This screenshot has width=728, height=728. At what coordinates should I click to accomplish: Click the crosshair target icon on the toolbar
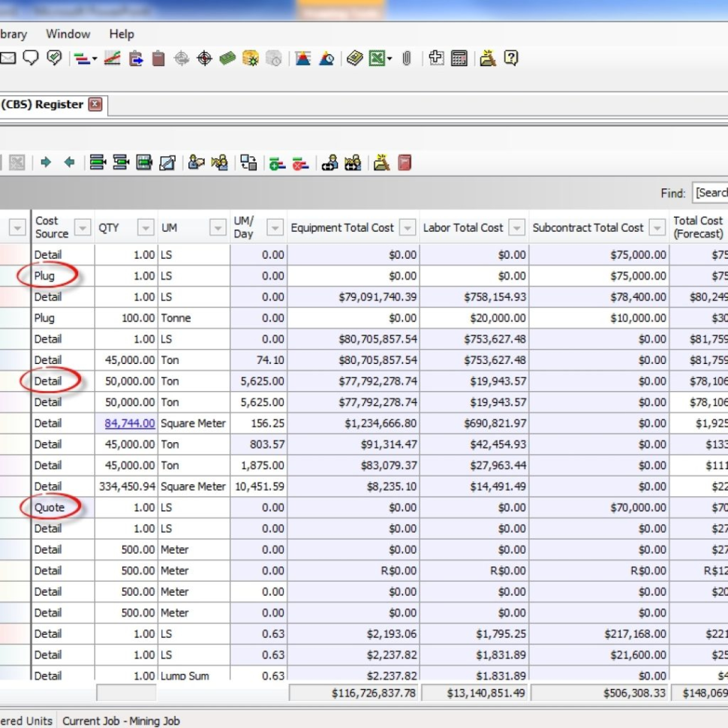(x=205, y=58)
